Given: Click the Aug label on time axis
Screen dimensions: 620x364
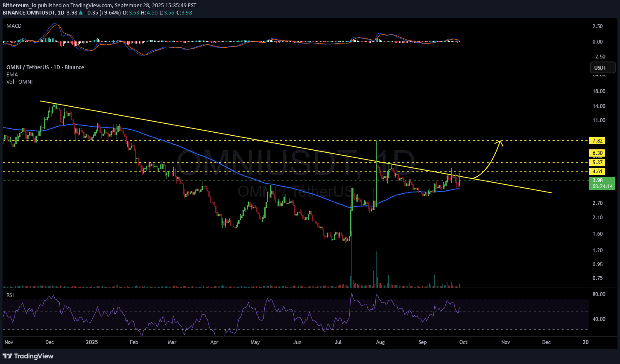Looking at the screenshot, I should [x=380, y=342].
